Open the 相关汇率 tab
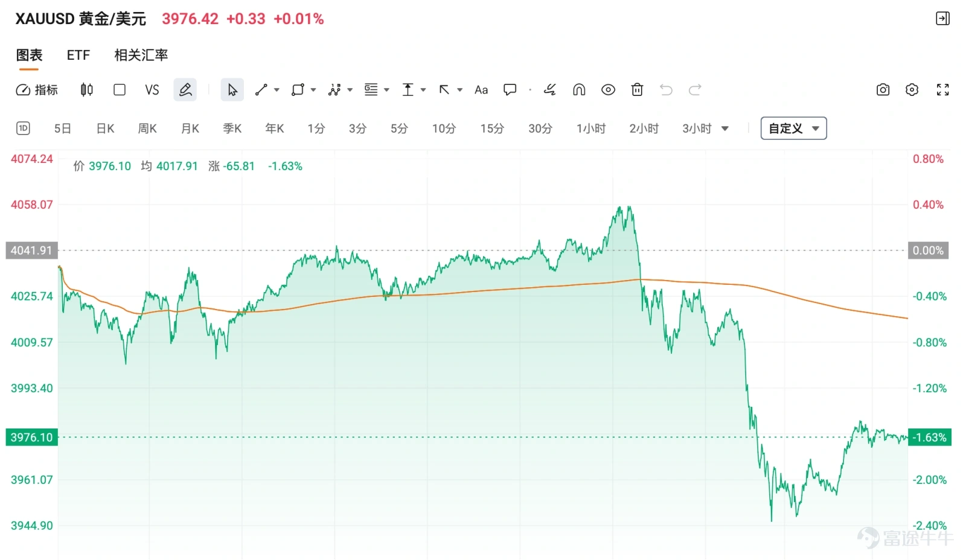 141,55
